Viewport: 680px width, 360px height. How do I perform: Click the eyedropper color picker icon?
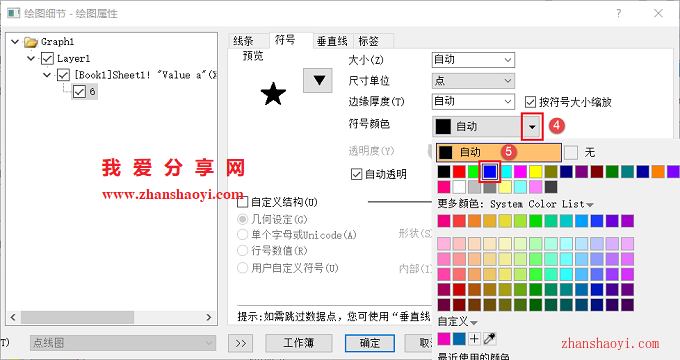(490, 339)
